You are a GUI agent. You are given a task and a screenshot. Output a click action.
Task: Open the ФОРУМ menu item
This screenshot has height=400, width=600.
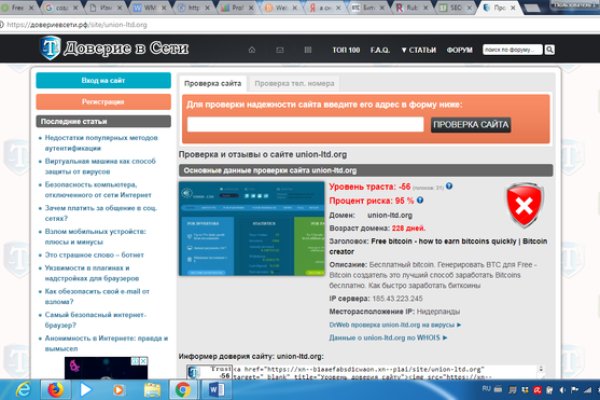tap(459, 49)
